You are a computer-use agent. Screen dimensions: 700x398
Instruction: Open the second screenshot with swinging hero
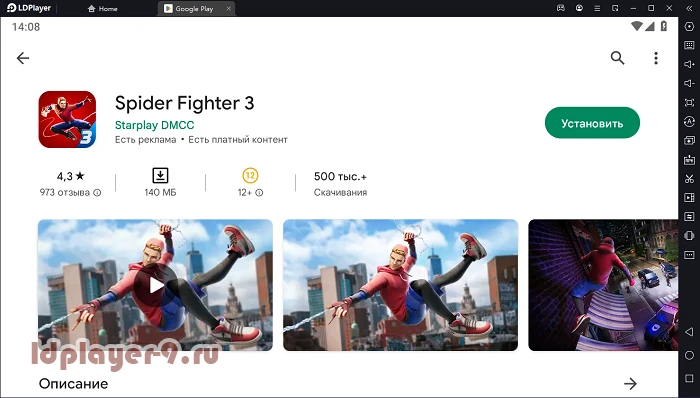[x=400, y=285]
